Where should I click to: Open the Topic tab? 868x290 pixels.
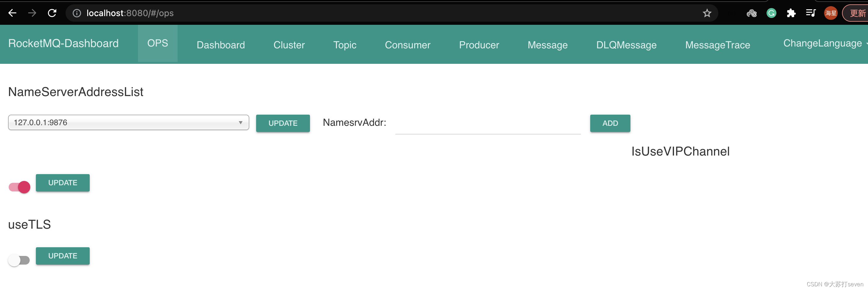point(345,45)
